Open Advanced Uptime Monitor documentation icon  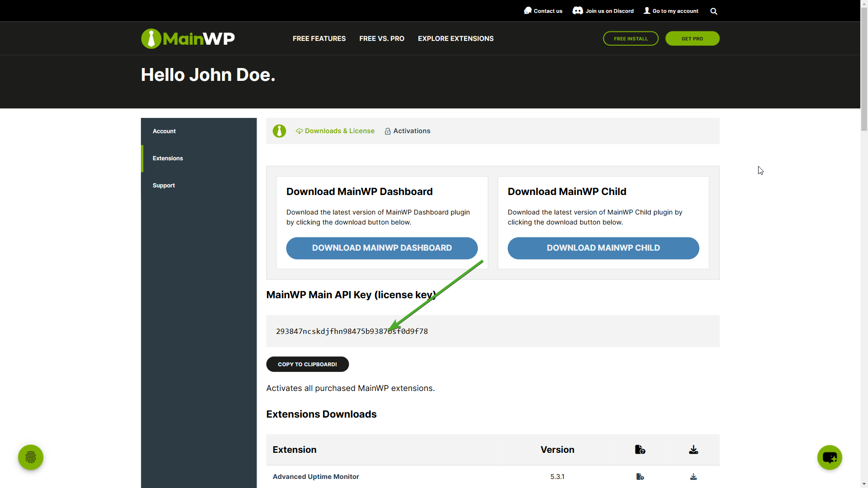640,477
